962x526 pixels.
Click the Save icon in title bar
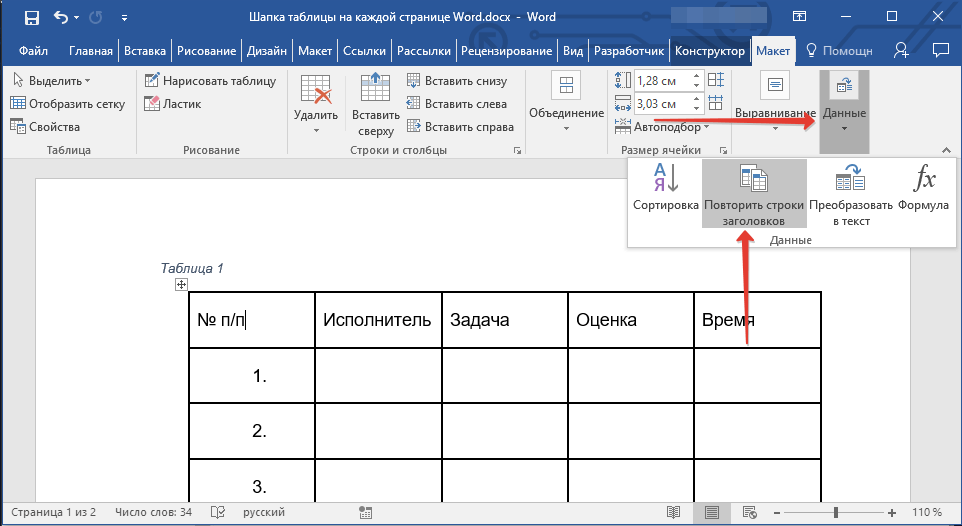[31, 17]
